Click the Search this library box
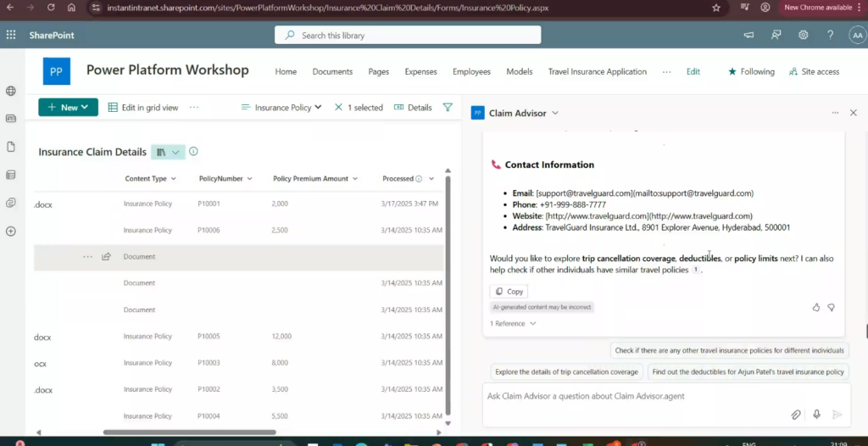This screenshot has height=446, width=868. 408,35
